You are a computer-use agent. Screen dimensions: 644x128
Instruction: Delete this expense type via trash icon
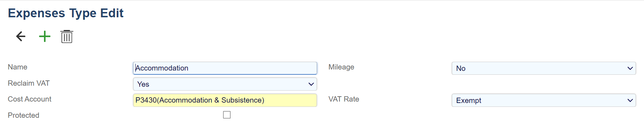[67, 36]
